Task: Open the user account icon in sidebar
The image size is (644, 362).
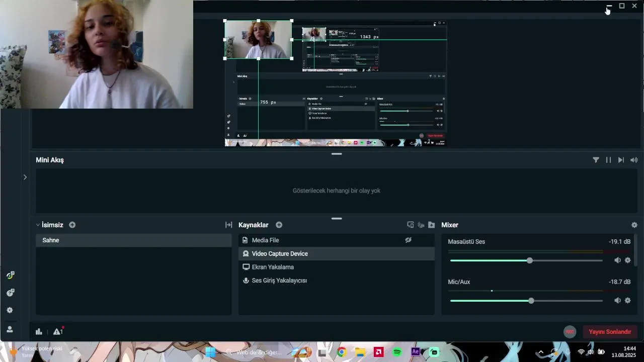Action: pyautogui.click(x=10, y=329)
